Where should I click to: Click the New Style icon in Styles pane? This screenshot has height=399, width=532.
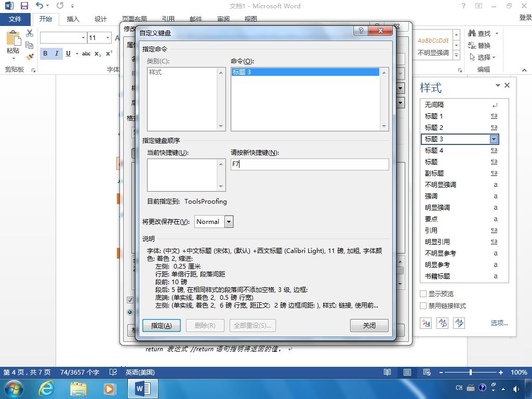click(425, 323)
